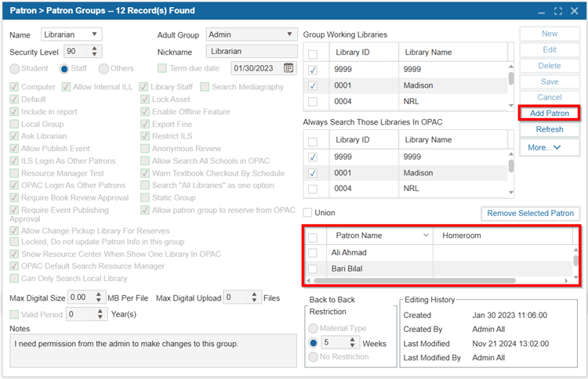
Task: Adjust the Back to Back Weeks stepper
Action: pos(352,342)
